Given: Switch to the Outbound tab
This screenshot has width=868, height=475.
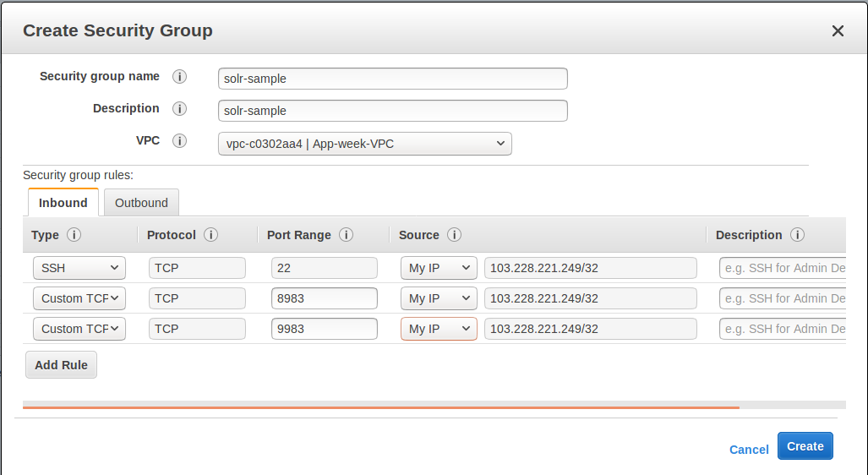Looking at the screenshot, I should (x=141, y=203).
